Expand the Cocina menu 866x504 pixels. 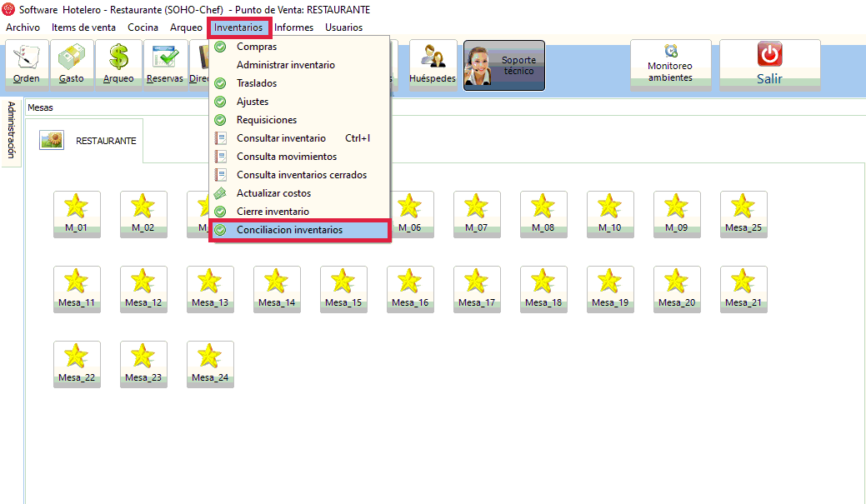tap(143, 27)
